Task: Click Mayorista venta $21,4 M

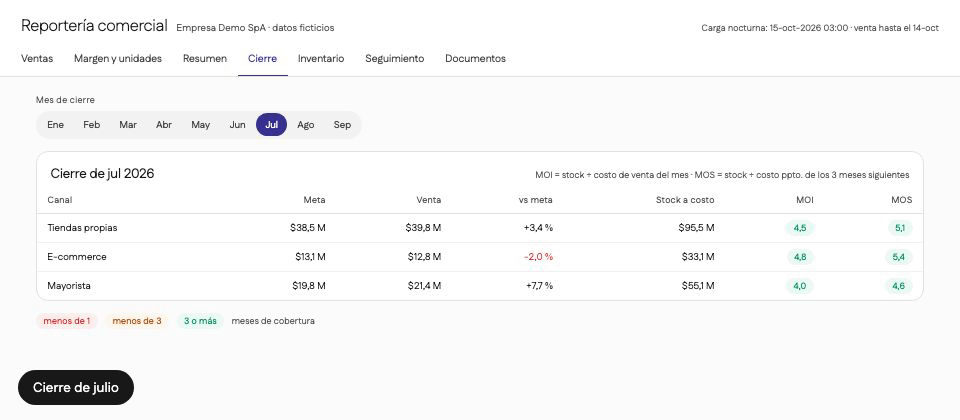Action: point(424,286)
